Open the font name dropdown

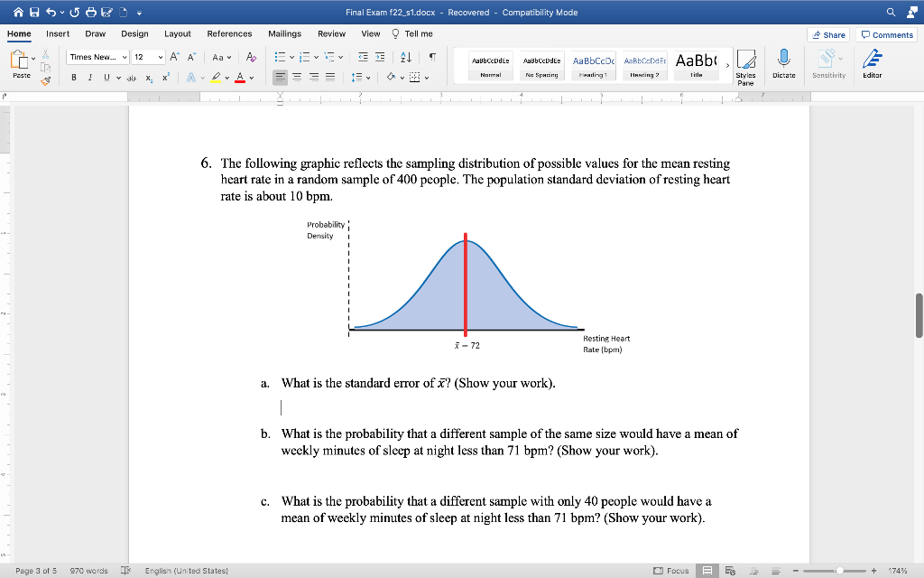[x=124, y=57]
